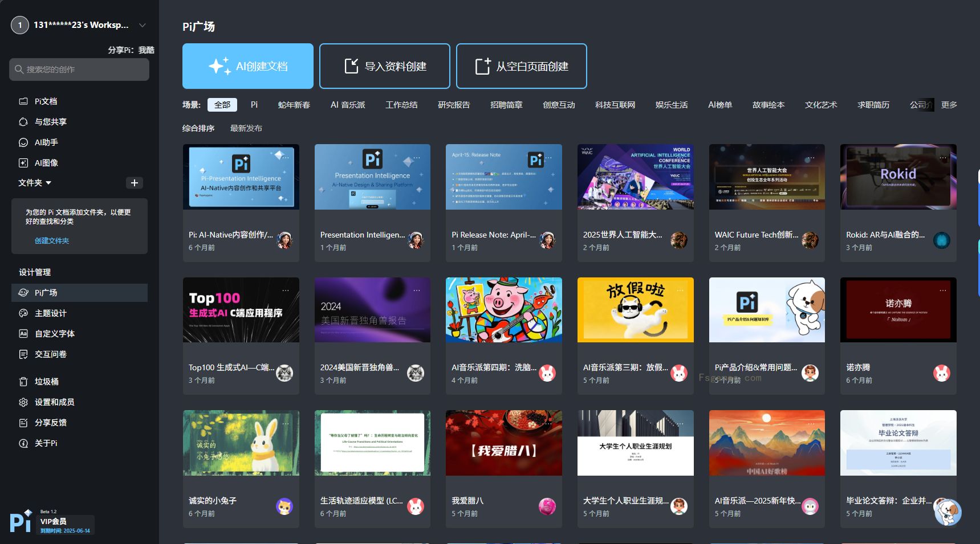Click AI创建文档 button
Viewport: 980px width, 544px height.
[248, 66]
